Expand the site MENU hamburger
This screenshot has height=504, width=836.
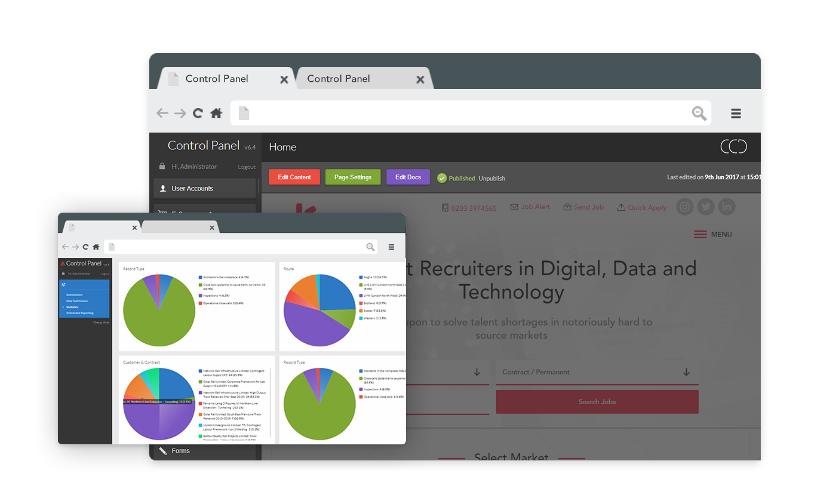[x=712, y=235]
